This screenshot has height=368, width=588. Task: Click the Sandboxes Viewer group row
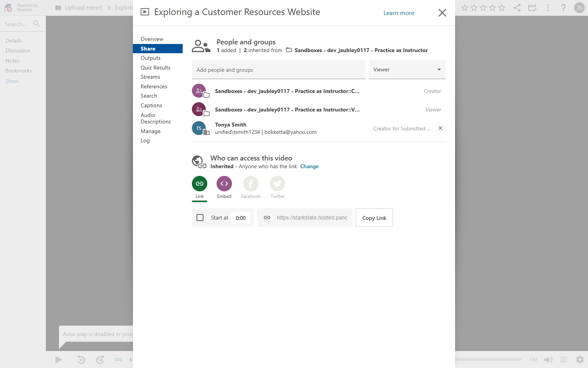[x=319, y=110]
